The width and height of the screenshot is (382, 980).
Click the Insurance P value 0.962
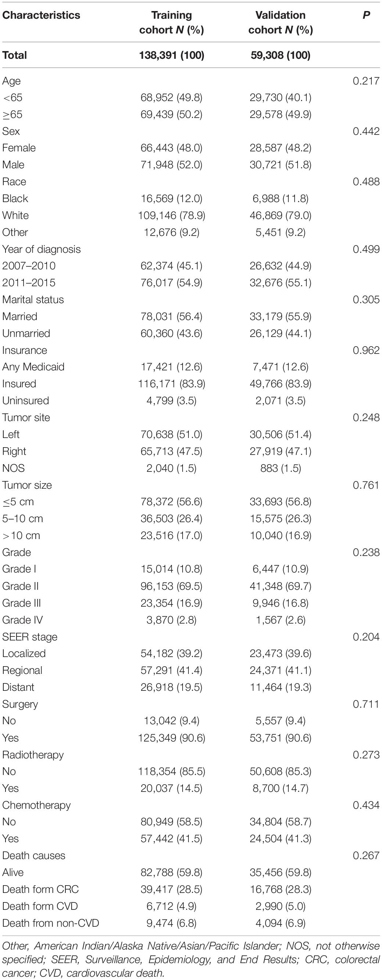[366, 350]
